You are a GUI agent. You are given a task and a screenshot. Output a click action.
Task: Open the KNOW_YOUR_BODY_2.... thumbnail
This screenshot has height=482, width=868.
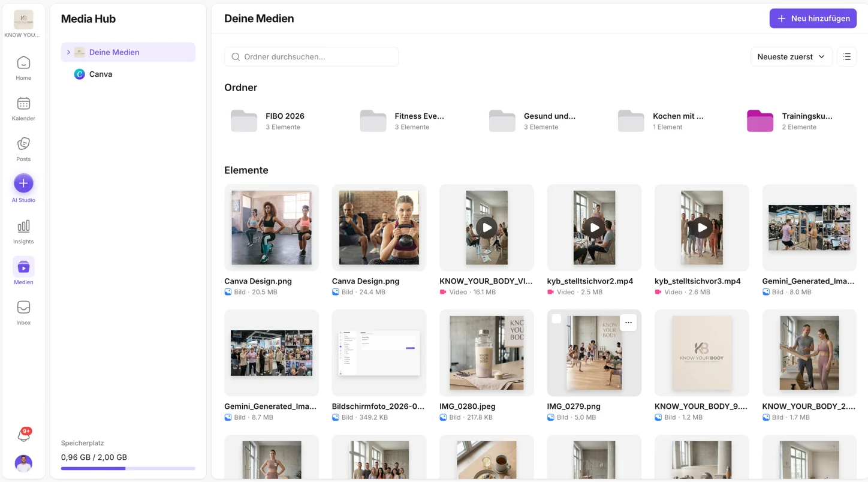(809, 353)
